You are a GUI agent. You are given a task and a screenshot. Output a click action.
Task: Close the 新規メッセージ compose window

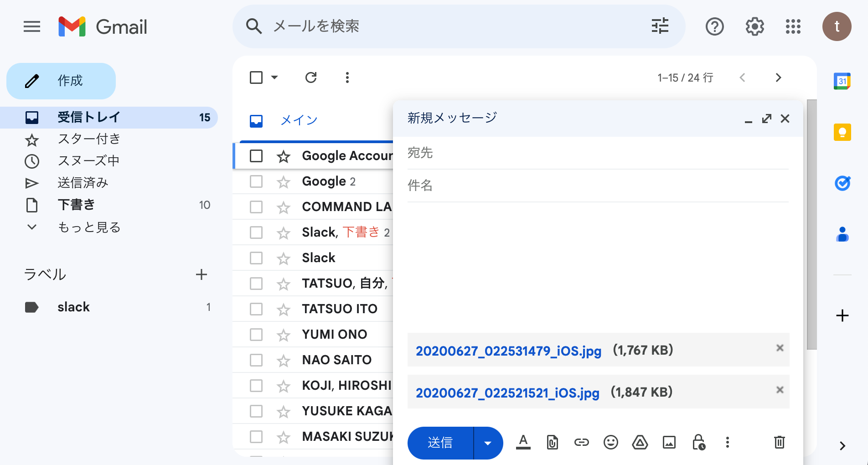(x=785, y=119)
